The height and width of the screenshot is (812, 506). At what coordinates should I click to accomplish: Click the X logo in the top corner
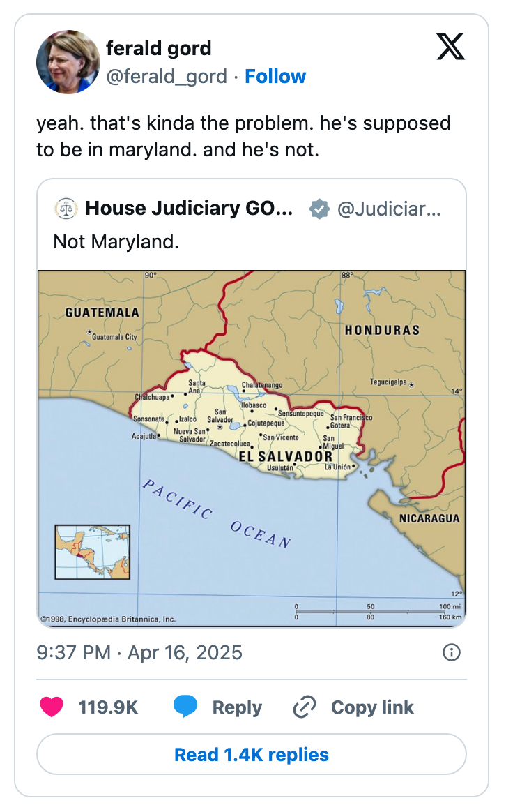[x=450, y=47]
